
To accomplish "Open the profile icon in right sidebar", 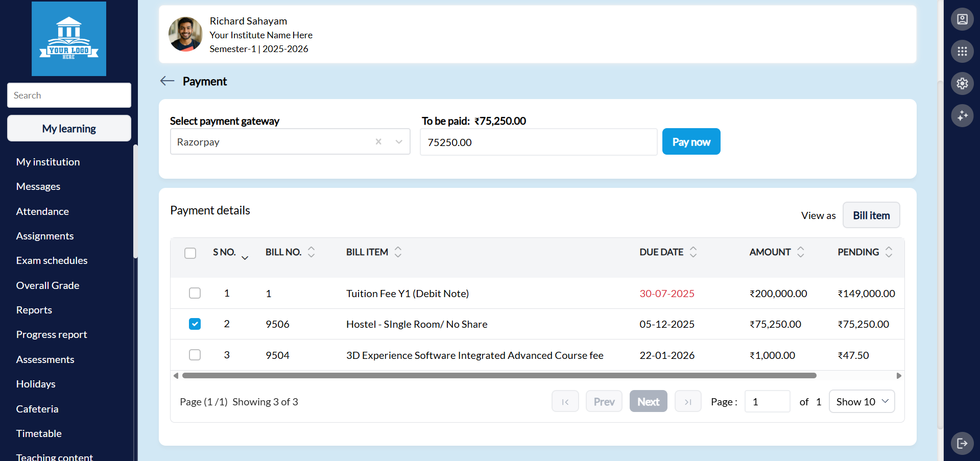I will point(962,19).
